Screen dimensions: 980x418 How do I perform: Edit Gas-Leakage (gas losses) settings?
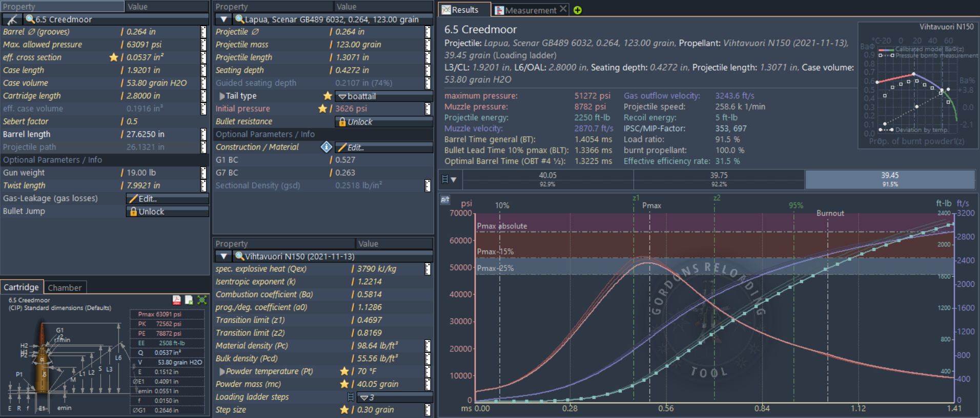point(168,199)
